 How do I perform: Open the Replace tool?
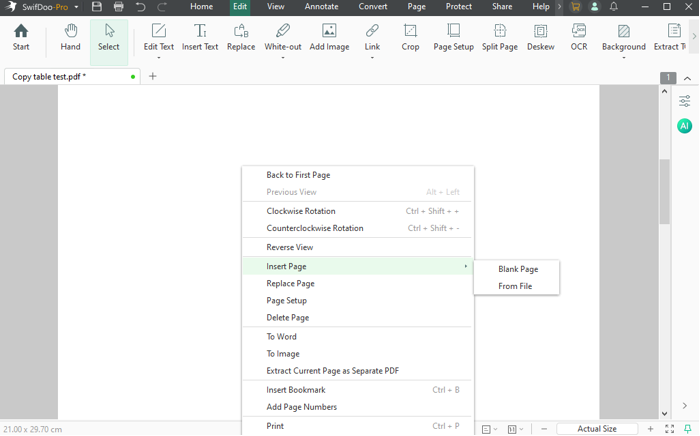point(241,37)
